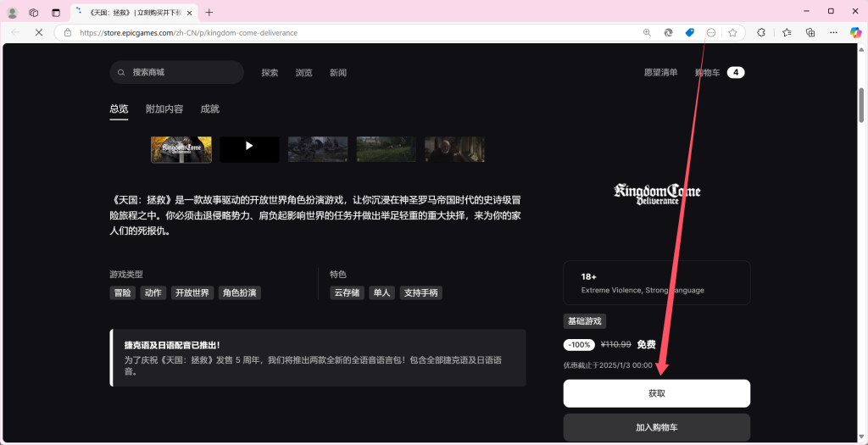Open the zoom magnifier icon in address bar
868x445 pixels.
pyautogui.click(x=647, y=33)
